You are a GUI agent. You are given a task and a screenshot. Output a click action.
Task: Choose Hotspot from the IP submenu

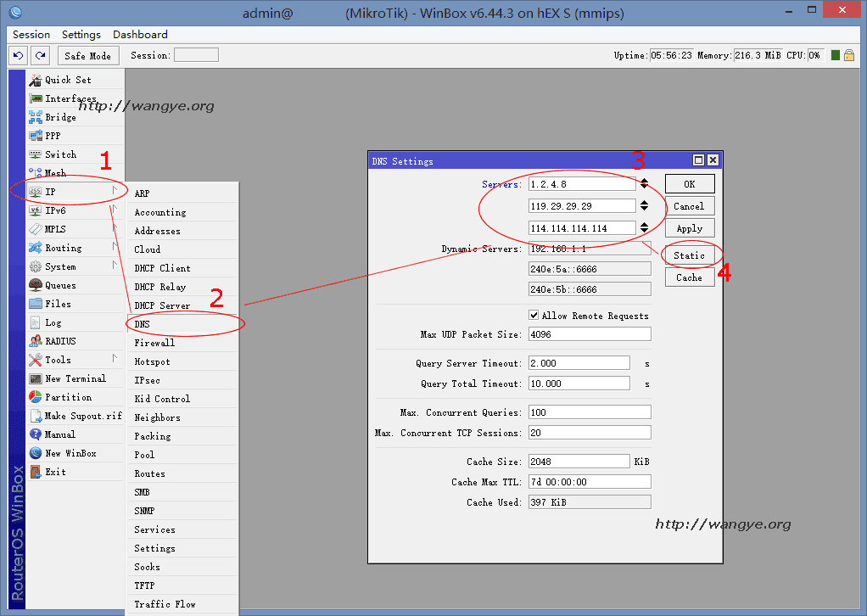coord(182,361)
